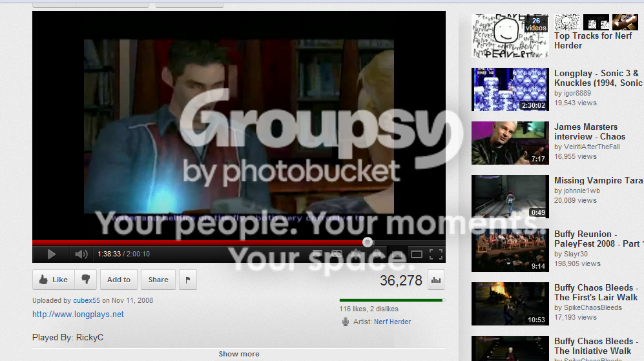Open James Marsters interview - Chaos title

click(x=590, y=132)
